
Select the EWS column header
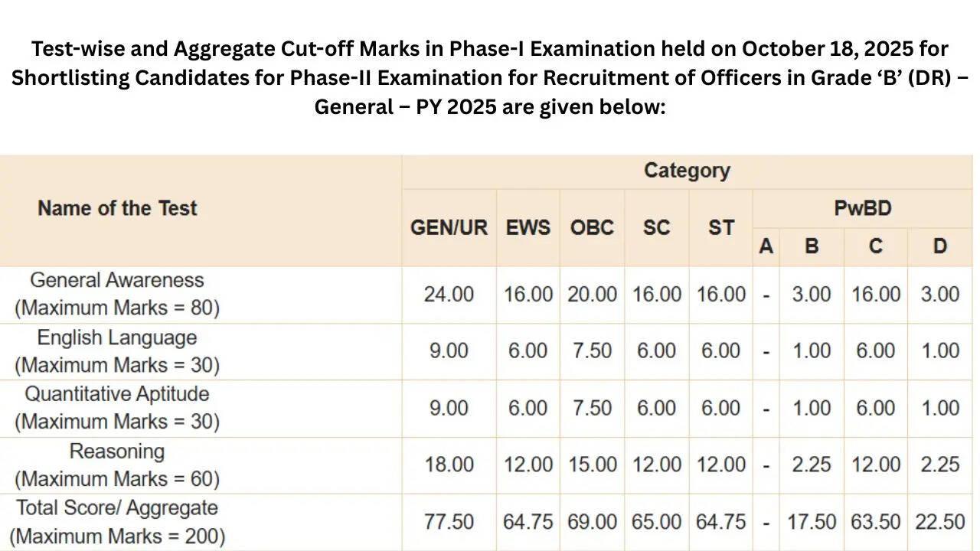pos(528,228)
